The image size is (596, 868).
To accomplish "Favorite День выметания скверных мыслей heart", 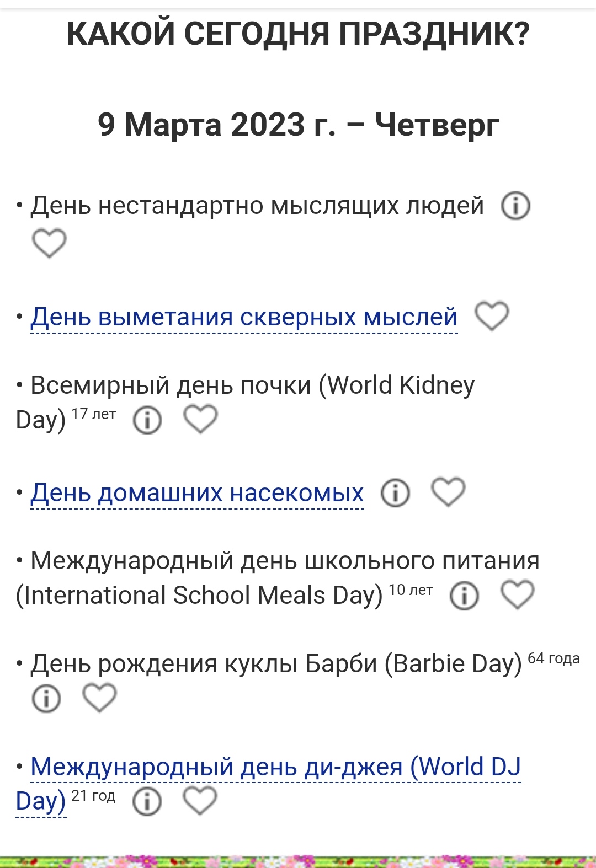I will (492, 317).
